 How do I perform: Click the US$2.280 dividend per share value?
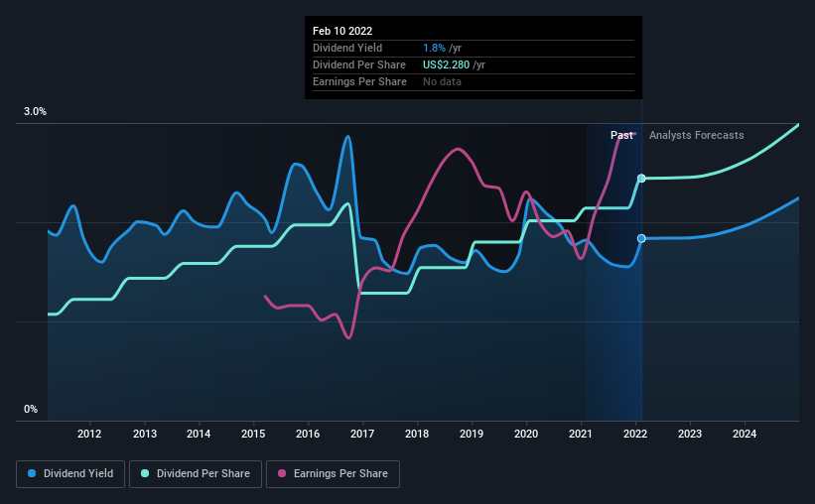click(x=446, y=64)
